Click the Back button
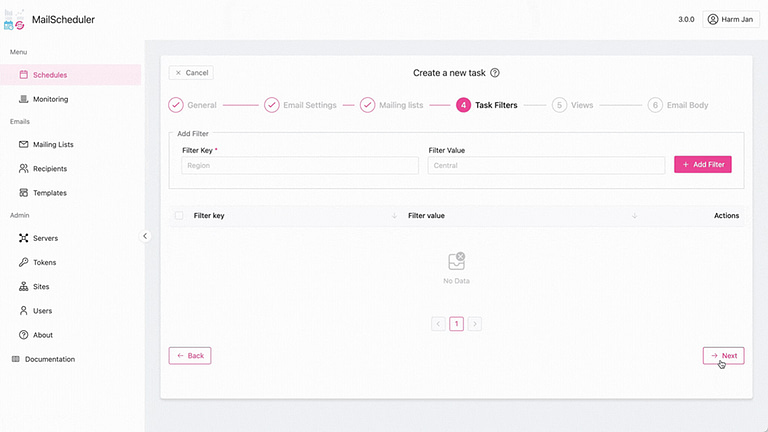This screenshot has height=432, width=768. (x=190, y=356)
